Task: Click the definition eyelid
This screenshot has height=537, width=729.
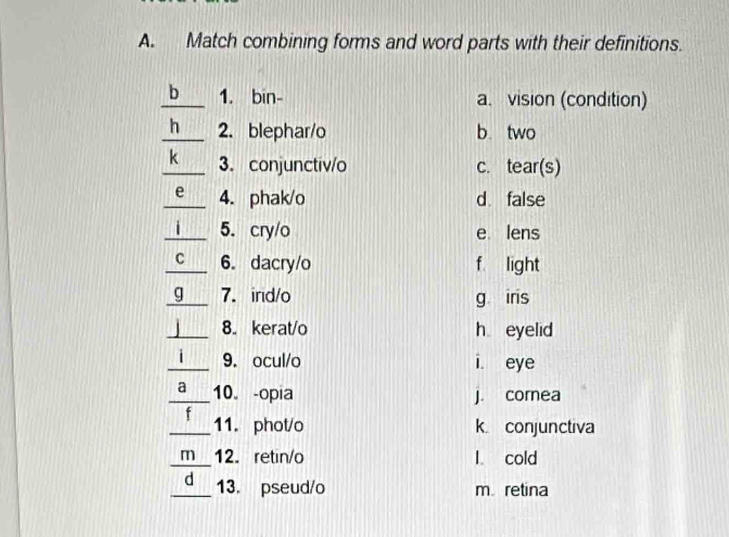Action: [x=535, y=328]
